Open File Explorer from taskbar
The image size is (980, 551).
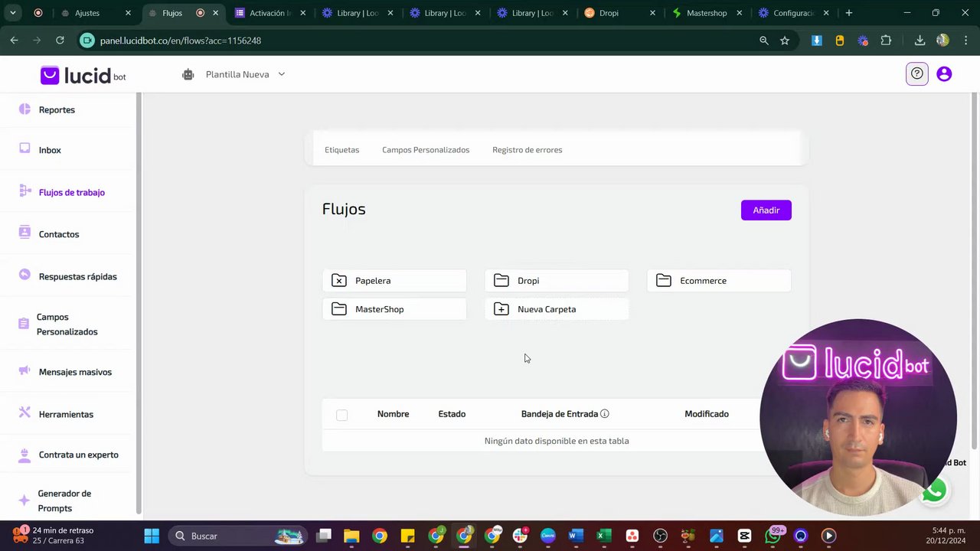tap(351, 536)
